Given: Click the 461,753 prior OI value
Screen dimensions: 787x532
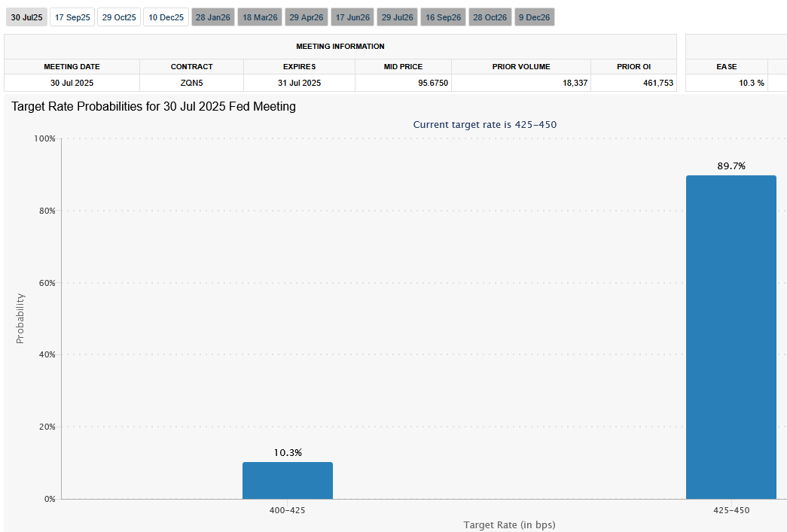Looking at the screenshot, I should pyautogui.click(x=658, y=83).
